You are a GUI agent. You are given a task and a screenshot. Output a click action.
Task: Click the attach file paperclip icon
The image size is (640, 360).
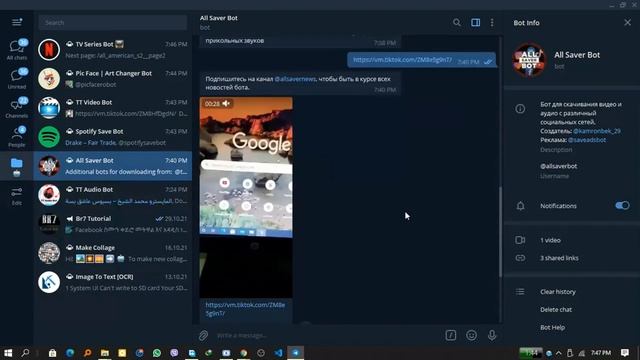coord(203,335)
